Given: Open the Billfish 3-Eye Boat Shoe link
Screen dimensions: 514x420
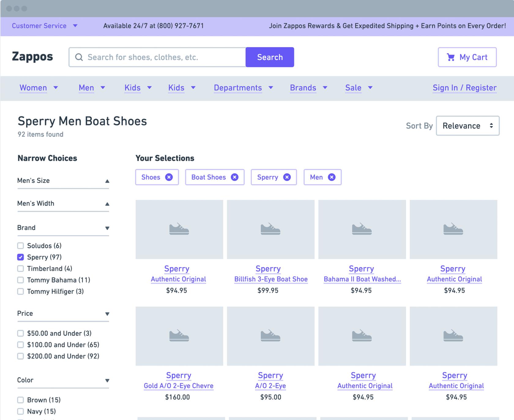Looking at the screenshot, I should tap(271, 279).
